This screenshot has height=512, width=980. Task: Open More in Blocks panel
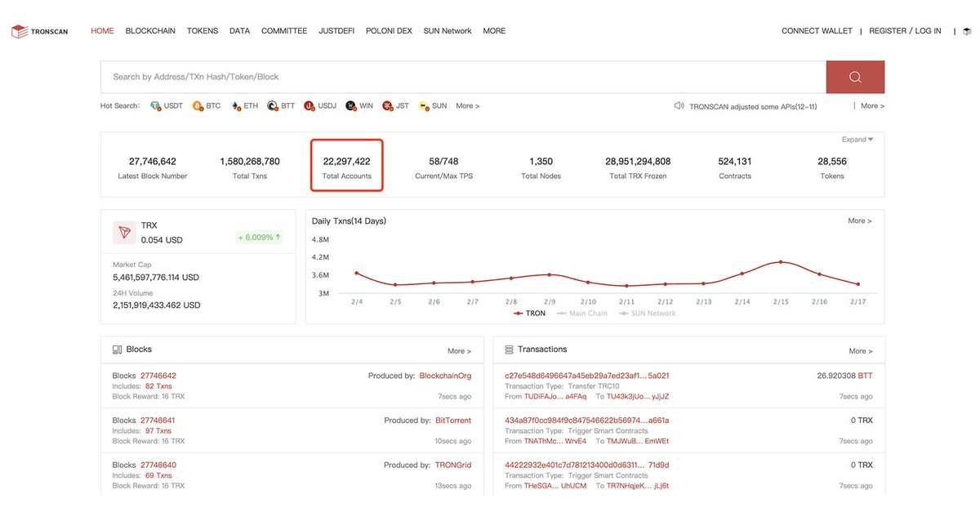[459, 351]
